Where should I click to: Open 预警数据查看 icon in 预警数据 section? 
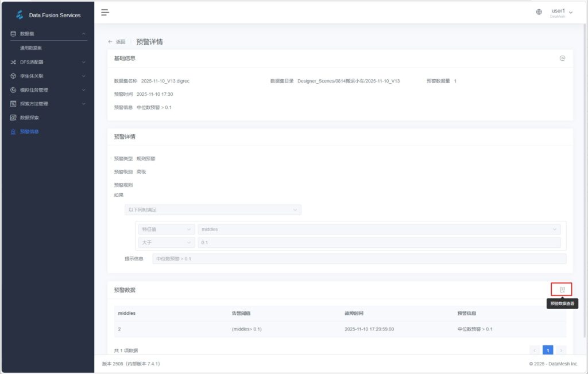click(x=562, y=290)
